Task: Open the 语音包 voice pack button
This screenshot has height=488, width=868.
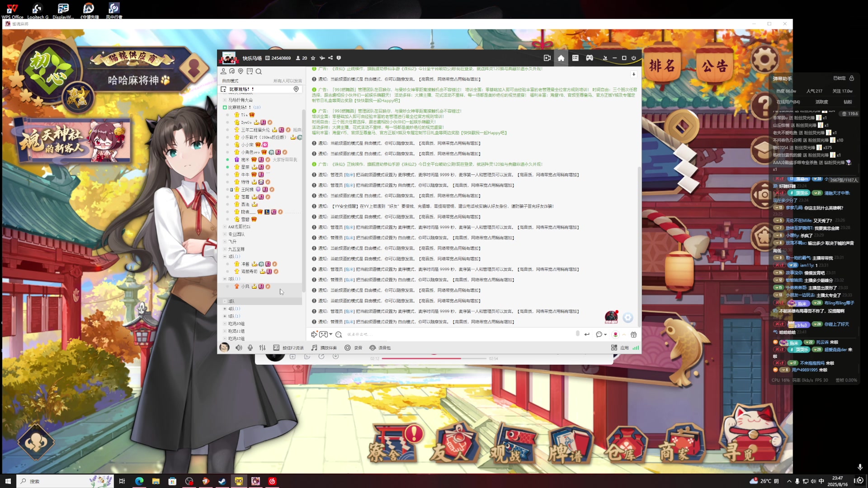Action: click(x=380, y=347)
